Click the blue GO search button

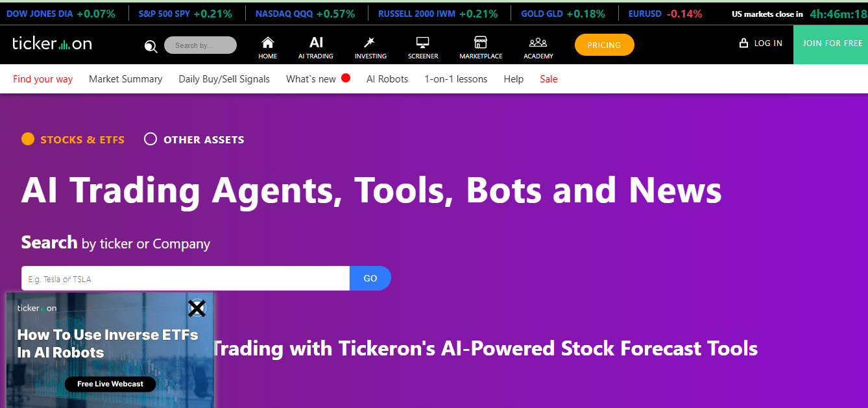[370, 278]
